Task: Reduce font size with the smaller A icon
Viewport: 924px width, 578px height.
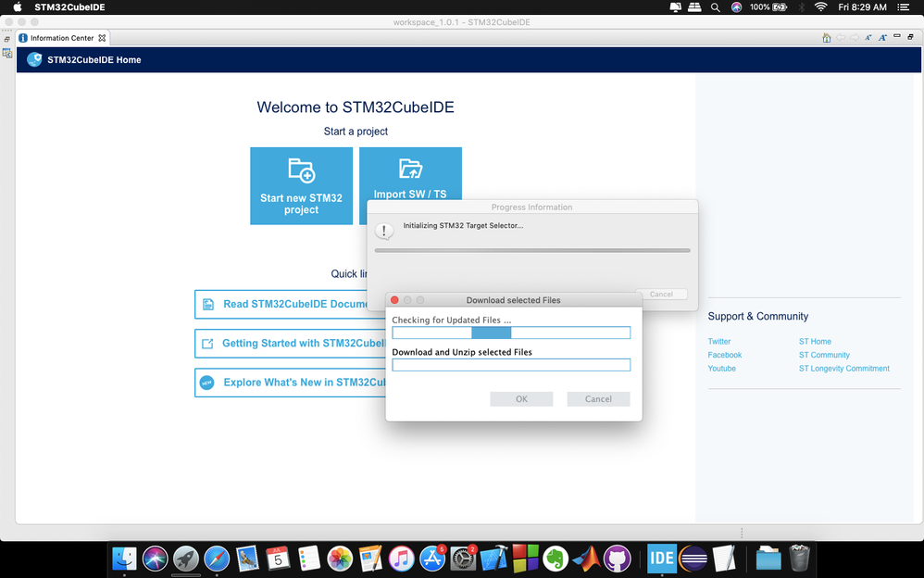Action: (868, 38)
